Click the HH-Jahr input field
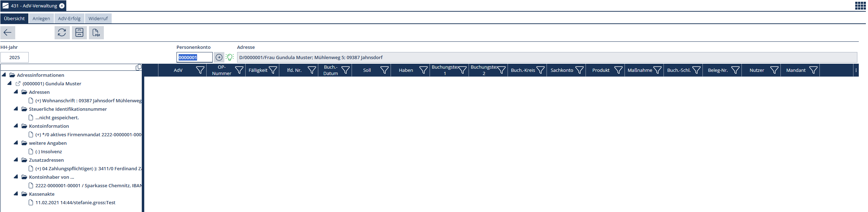The image size is (868, 212). [x=15, y=57]
